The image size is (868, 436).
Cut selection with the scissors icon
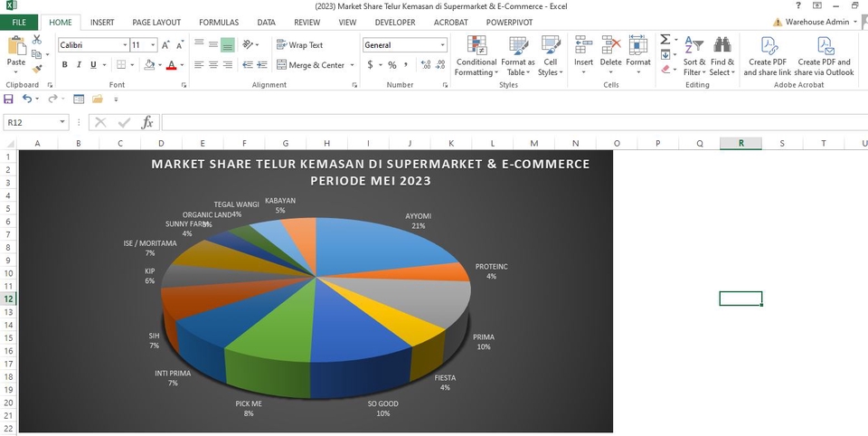(x=36, y=39)
